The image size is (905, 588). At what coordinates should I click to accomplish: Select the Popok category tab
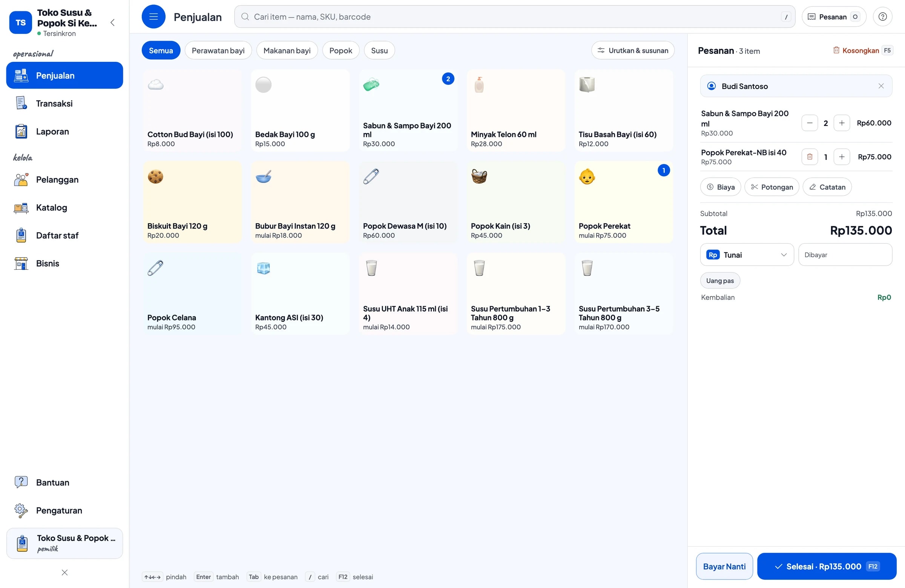point(341,50)
